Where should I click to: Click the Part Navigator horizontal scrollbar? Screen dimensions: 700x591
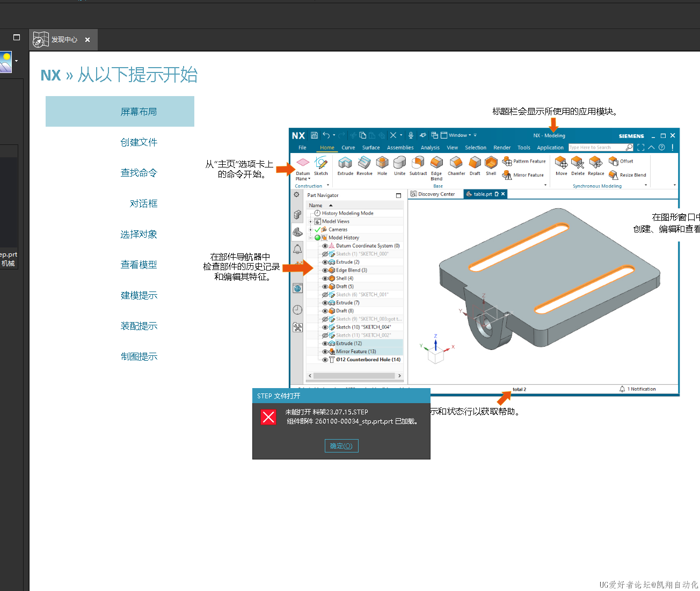(x=354, y=376)
